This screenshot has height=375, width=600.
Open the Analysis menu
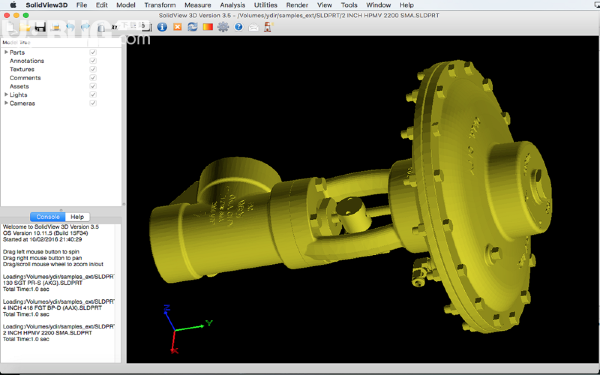click(233, 5)
